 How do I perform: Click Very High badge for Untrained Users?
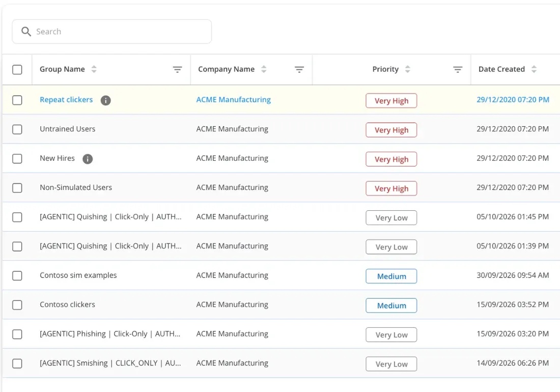(x=391, y=130)
